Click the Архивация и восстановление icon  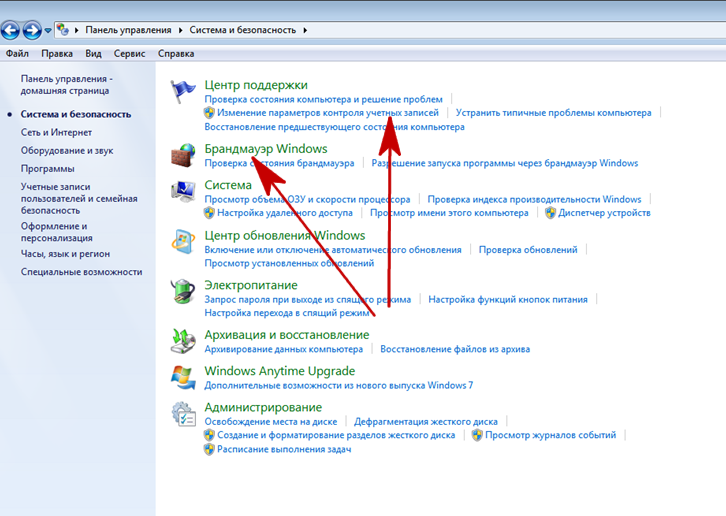(x=183, y=340)
